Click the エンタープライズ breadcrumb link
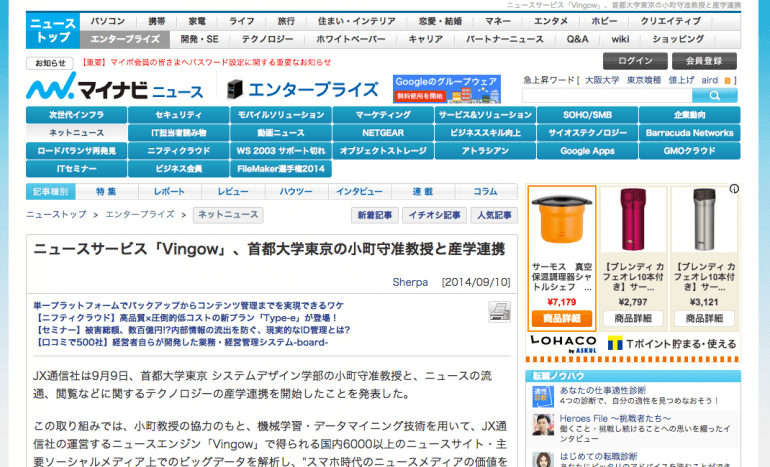 140,215
